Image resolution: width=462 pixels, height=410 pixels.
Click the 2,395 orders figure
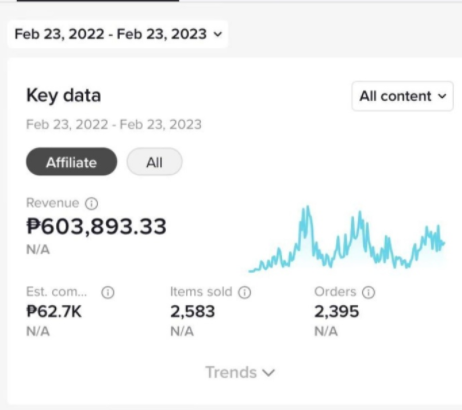[337, 312]
